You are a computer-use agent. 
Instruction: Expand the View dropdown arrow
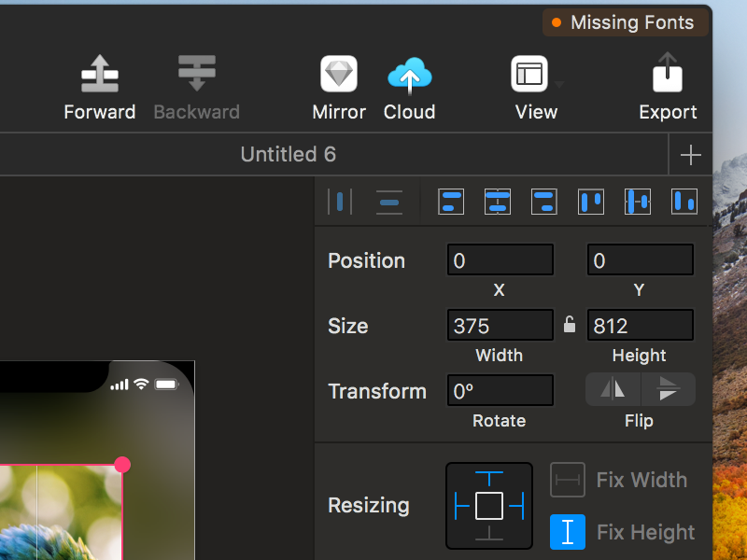pyautogui.click(x=559, y=85)
